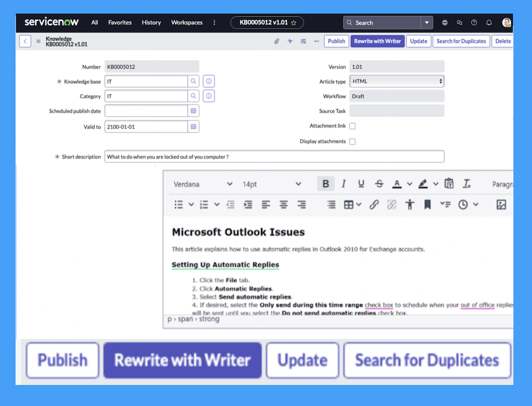Open the 14pt font size dropdown
532x406 pixels.
click(x=271, y=184)
